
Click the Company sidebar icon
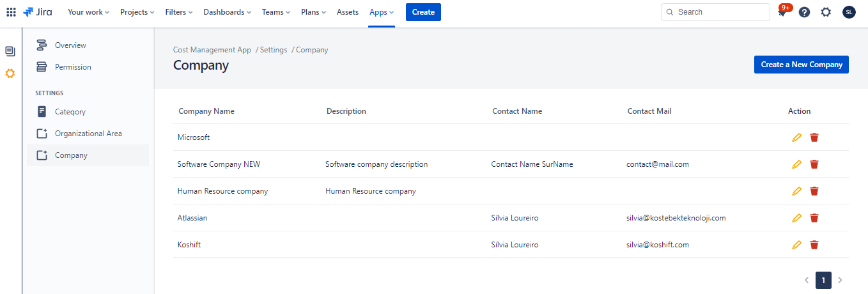[x=42, y=155]
